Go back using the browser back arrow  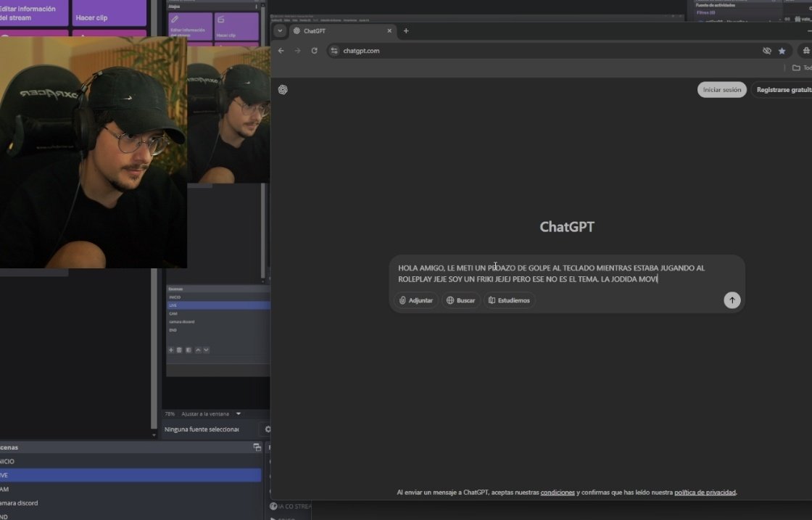pyautogui.click(x=281, y=51)
